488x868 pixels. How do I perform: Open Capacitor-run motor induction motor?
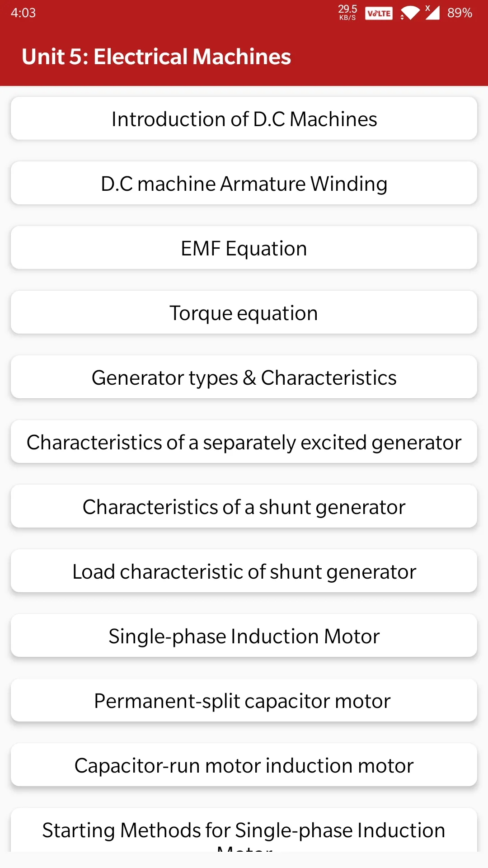(244, 765)
